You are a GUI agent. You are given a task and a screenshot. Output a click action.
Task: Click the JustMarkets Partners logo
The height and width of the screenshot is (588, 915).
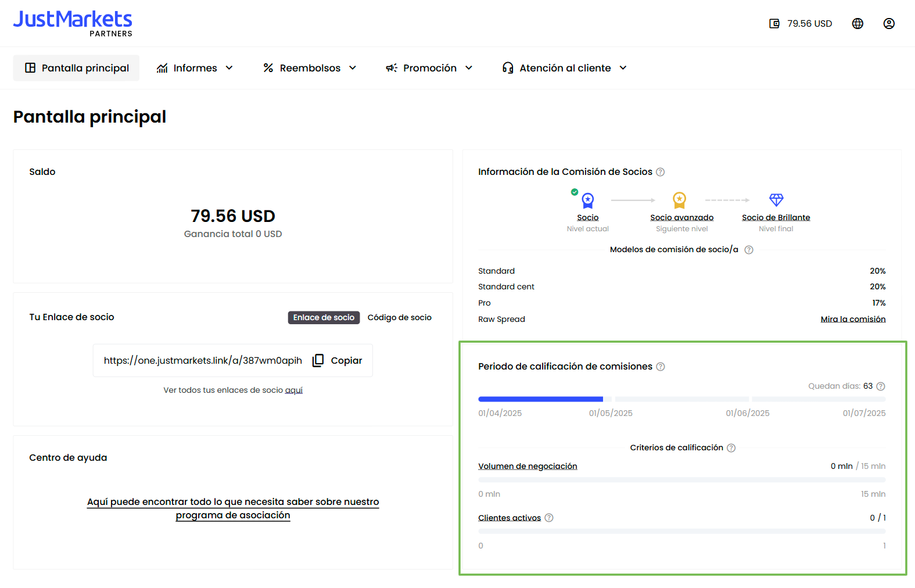[x=73, y=23]
